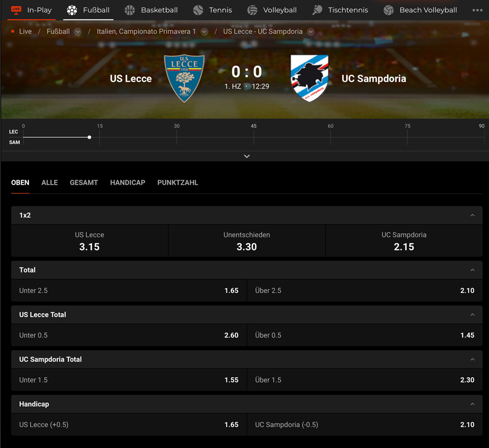Open the Fußball breadcrumb dropdown arrow
The height and width of the screenshot is (448, 489).
78,32
